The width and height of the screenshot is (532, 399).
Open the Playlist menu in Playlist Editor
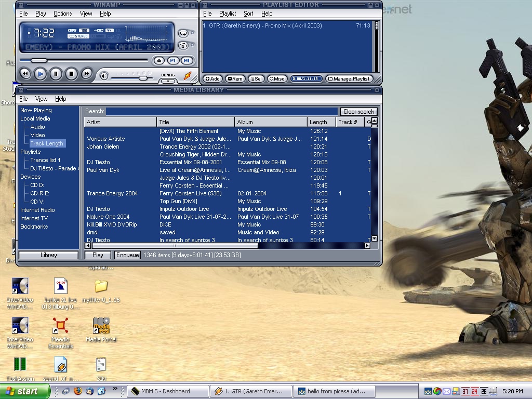228,14
